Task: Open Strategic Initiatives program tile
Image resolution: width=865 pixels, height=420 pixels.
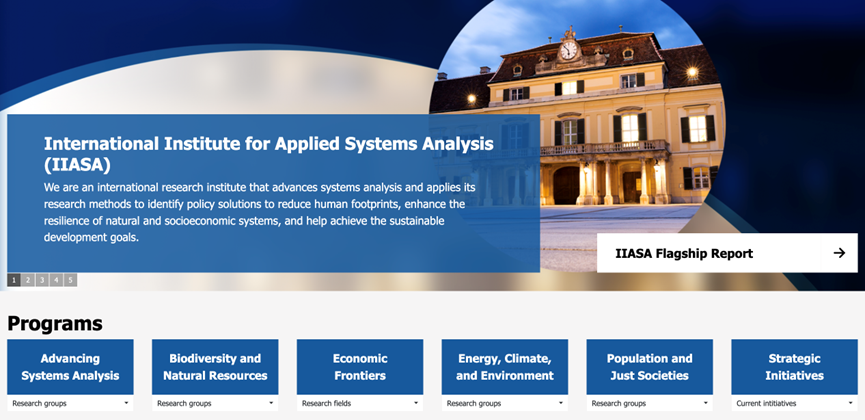Action: [794, 367]
